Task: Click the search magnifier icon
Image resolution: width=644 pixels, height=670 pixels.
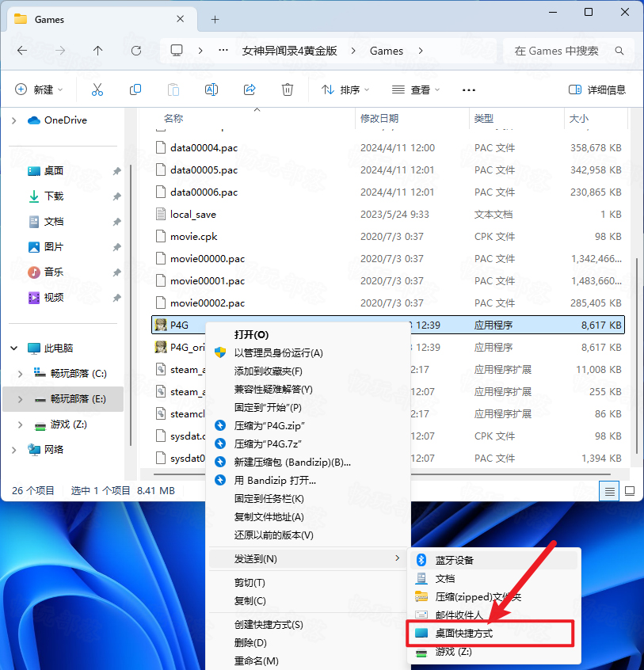Action: pos(619,51)
